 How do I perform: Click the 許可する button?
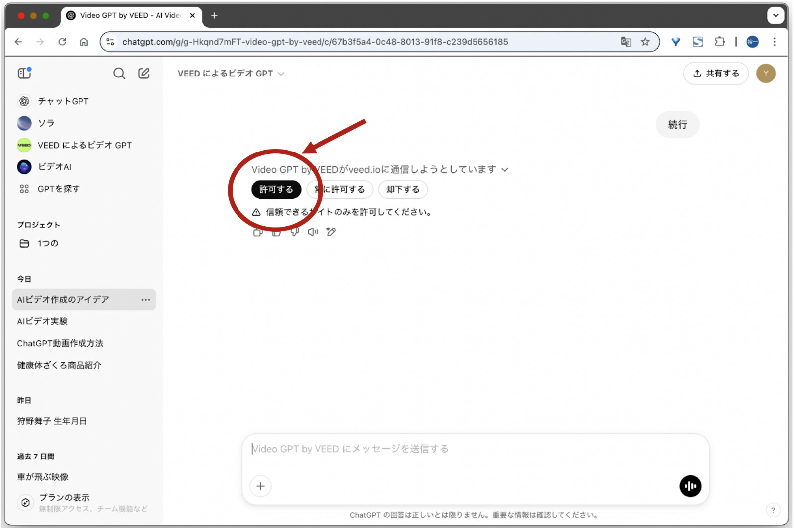(276, 189)
